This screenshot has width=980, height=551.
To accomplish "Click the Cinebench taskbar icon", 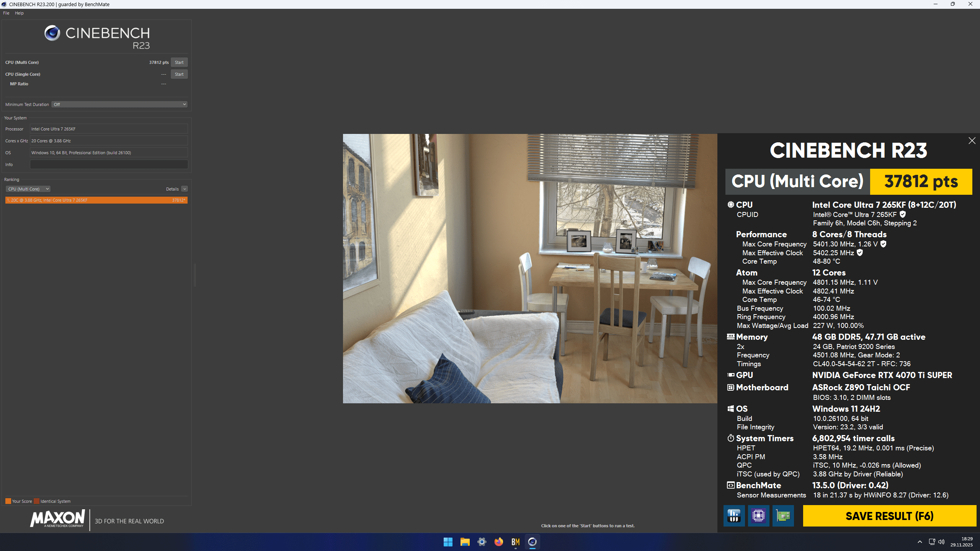I will point(532,542).
